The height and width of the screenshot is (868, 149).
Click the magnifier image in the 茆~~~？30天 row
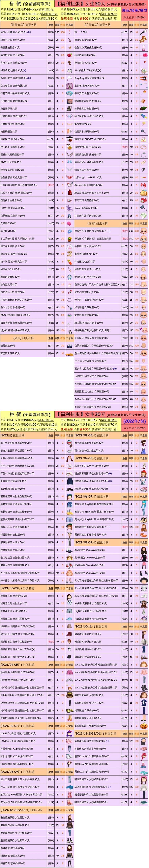click(143, 32)
